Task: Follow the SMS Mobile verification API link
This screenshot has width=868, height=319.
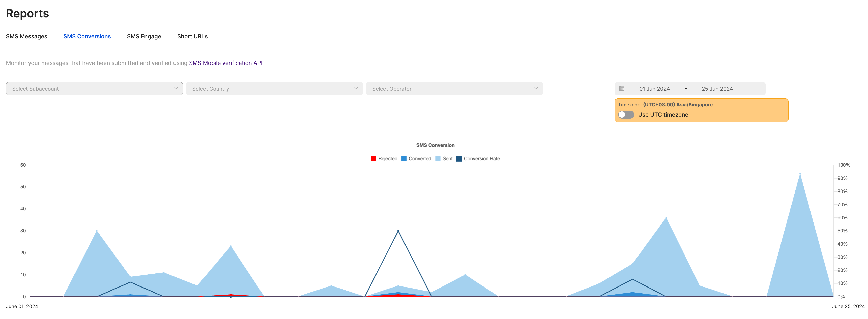Action: (x=225, y=63)
